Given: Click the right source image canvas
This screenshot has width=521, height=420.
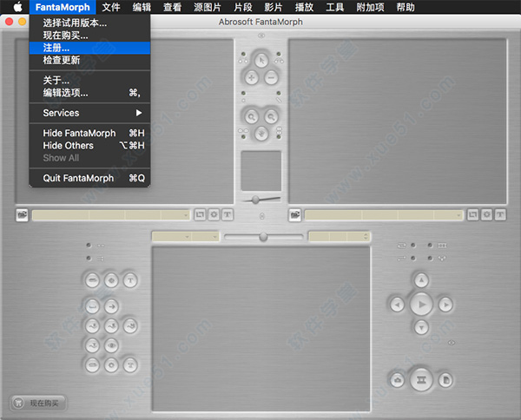Looking at the screenshot, I should (398, 121).
